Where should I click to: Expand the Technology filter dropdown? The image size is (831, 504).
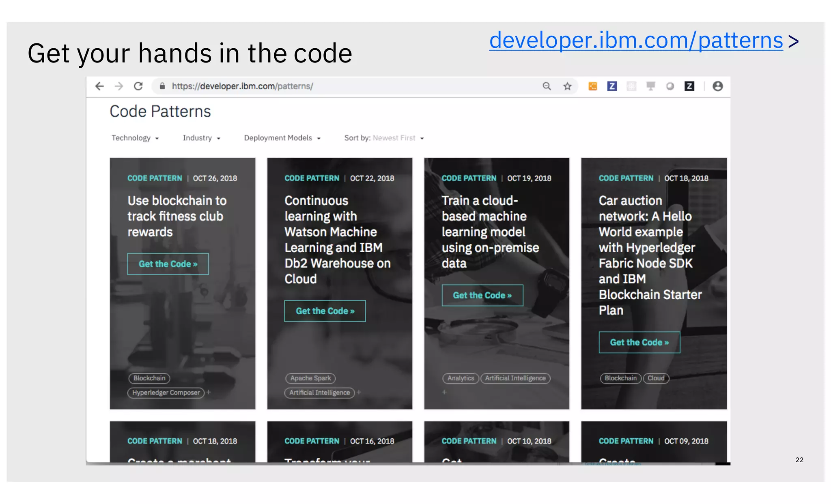(x=135, y=138)
